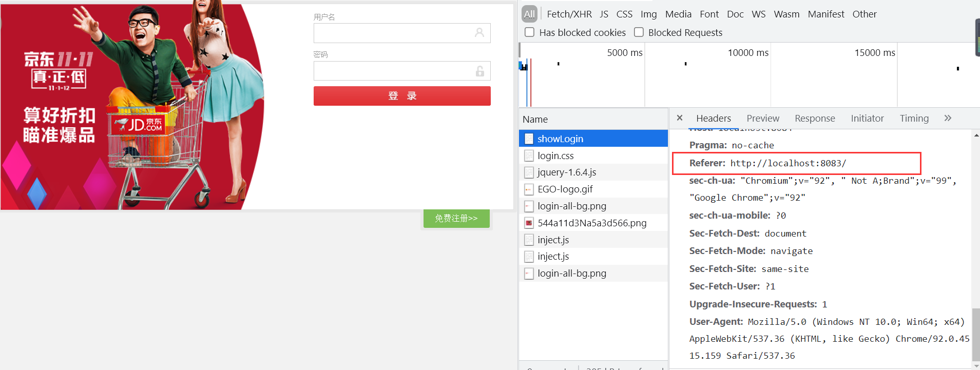Close the request details panel
Screen dimensions: 980x370
coord(680,118)
